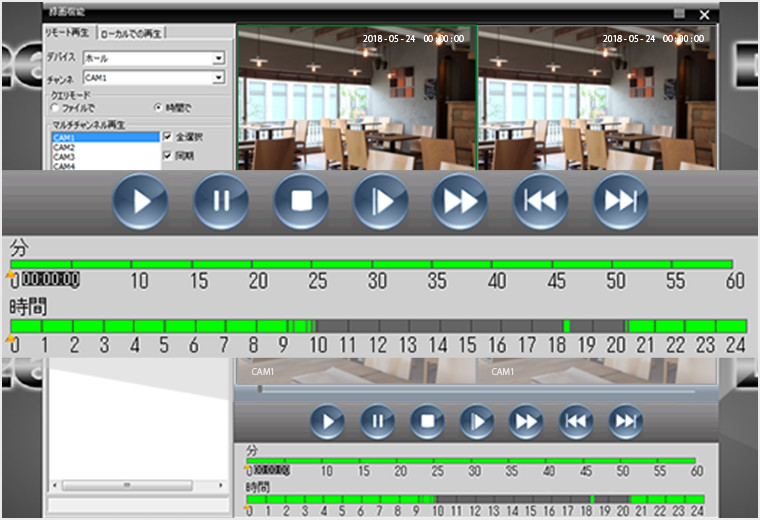Viewport: 760px width, 520px height.
Task: Skip to next recording with large button
Action: pyautogui.click(x=621, y=201)
